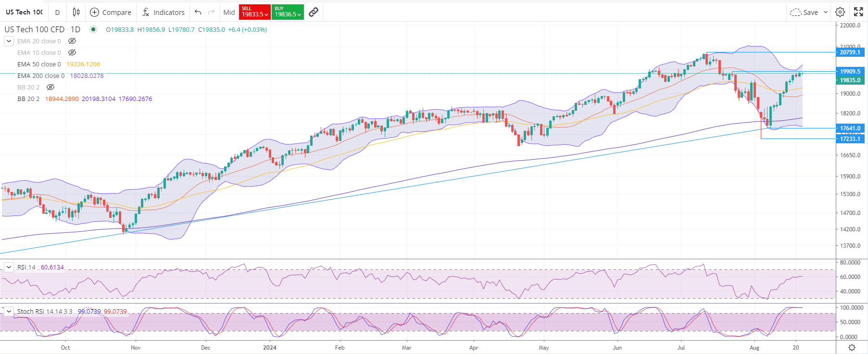
Task: Collapse the indicator legend list
Action: [9, 41]
